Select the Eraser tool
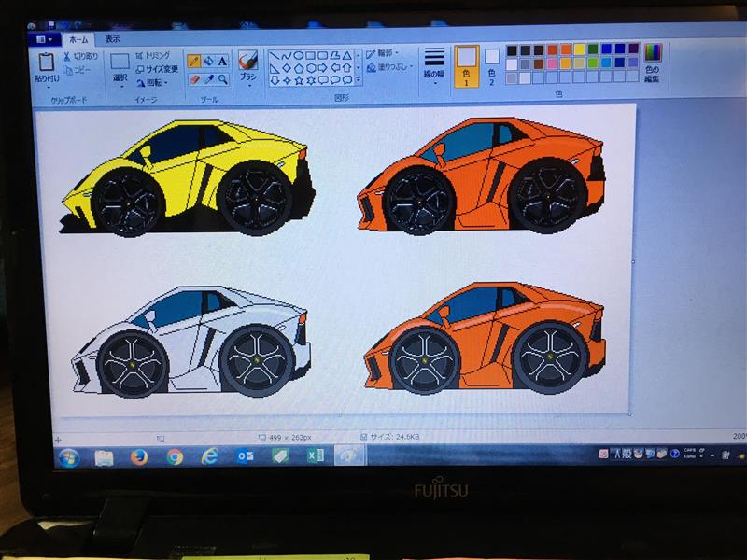 point(194,79)
